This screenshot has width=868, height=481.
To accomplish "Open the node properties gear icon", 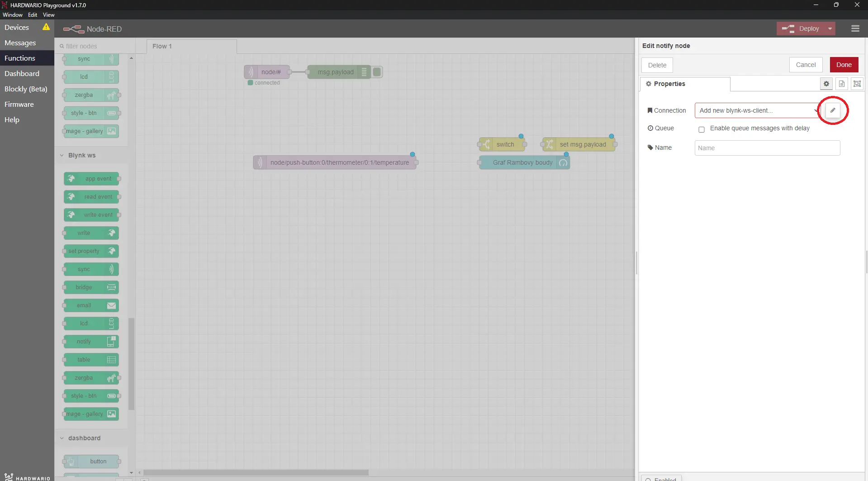I will click(826, 84).
